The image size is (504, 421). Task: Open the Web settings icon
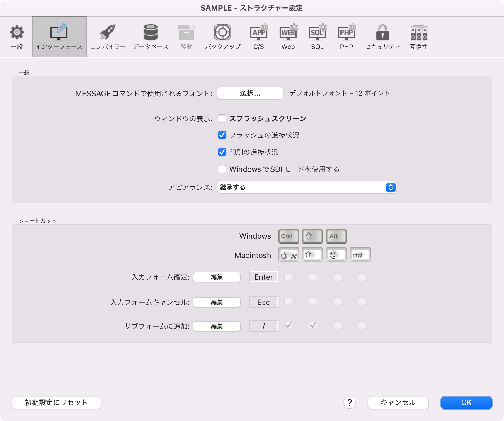[288, 36]
